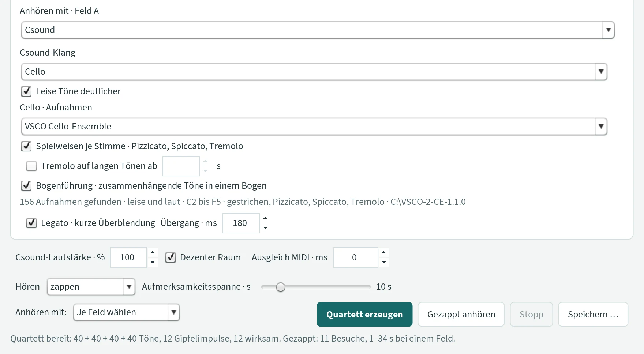Click Gezappt anhören button
Image resolution: width=644 pixels, height=354 pixels.
(461, 315)
